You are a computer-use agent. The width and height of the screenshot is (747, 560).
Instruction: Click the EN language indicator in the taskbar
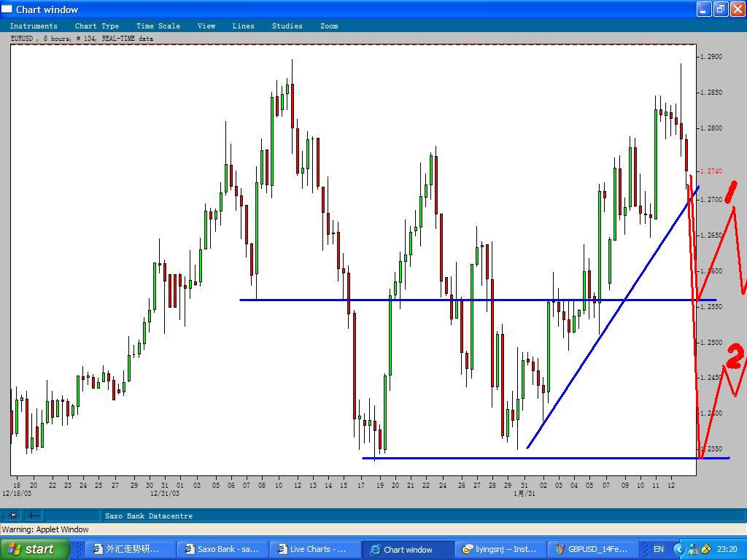(x=659, y=550)
